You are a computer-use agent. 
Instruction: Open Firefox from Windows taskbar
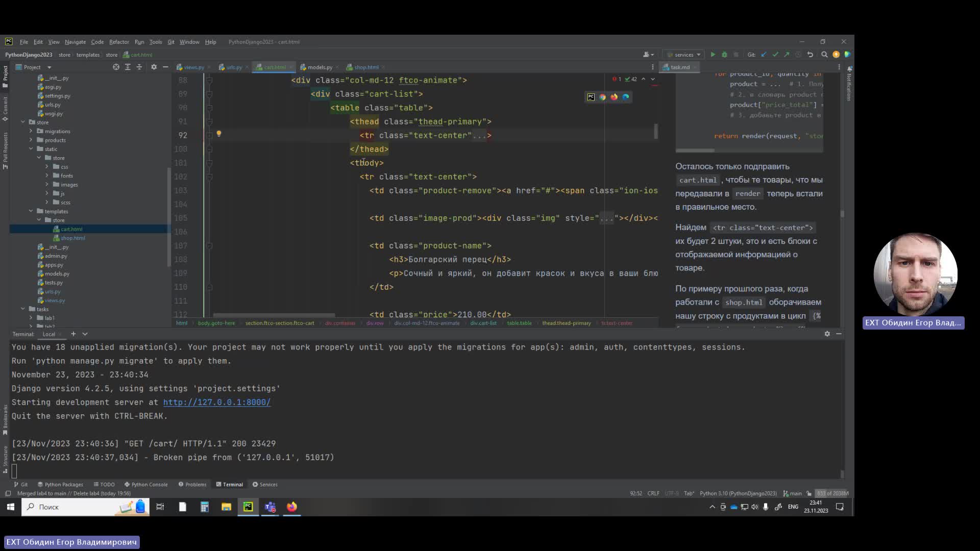click(291, 507)
